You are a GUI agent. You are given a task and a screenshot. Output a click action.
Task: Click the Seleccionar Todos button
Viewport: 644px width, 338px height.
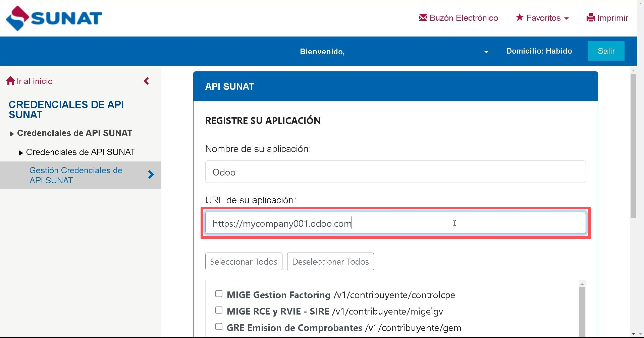(244, 261)
